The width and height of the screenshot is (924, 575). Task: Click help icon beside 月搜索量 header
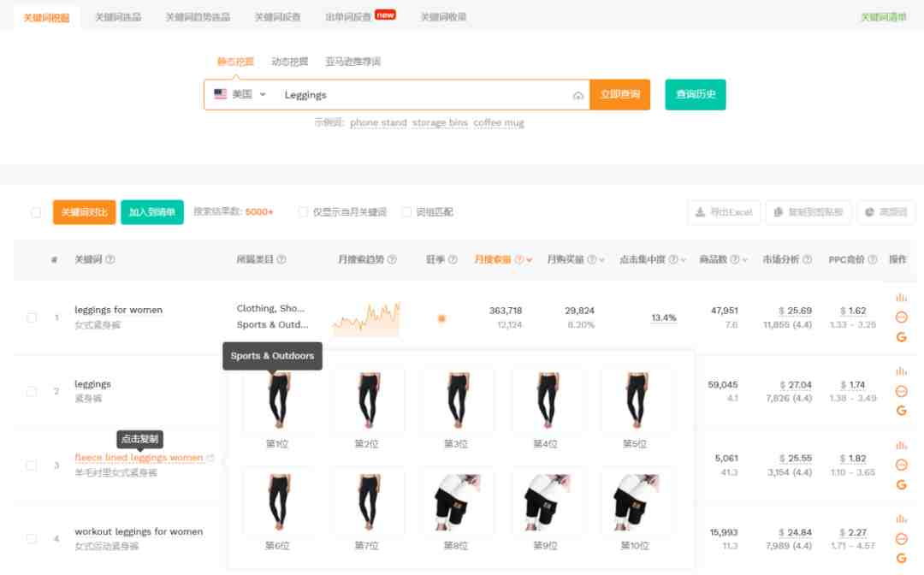tap(519, 259)
